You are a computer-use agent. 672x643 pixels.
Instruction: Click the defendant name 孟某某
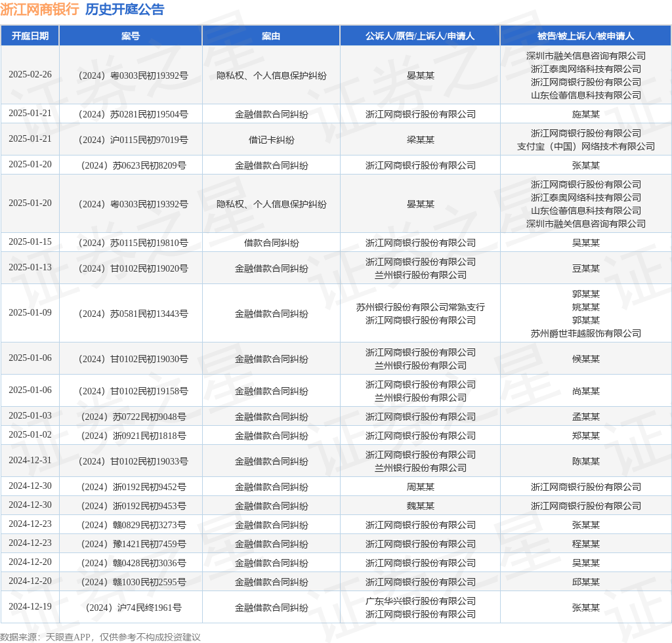click(586, 417)
